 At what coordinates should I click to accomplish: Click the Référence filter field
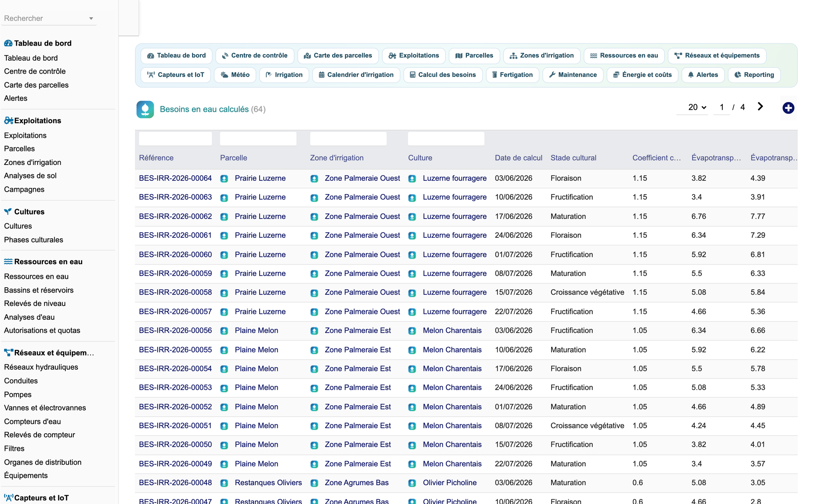pos(175,139)
